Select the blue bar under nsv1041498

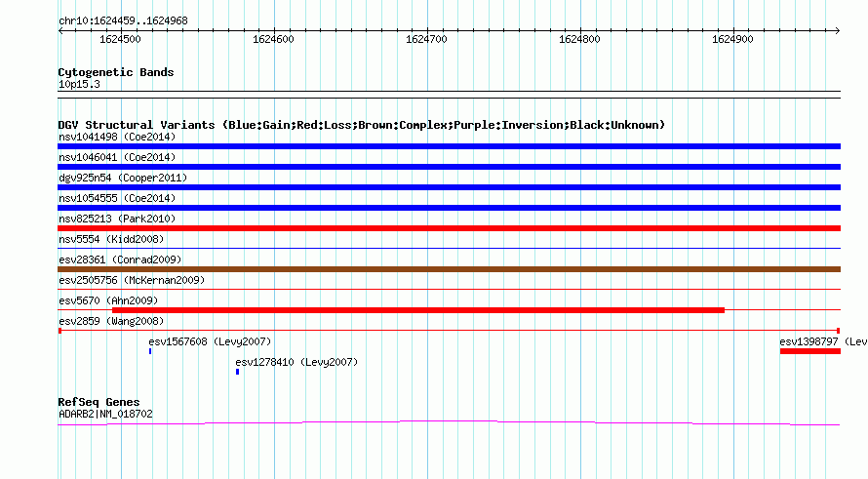449,146
